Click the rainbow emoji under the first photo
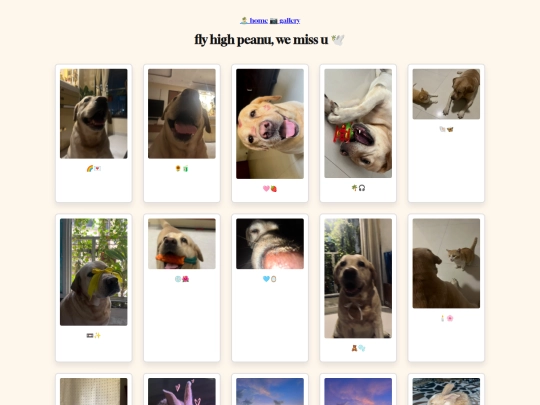Viewport: 540px width, 405px height. click(x=90, y=168)
